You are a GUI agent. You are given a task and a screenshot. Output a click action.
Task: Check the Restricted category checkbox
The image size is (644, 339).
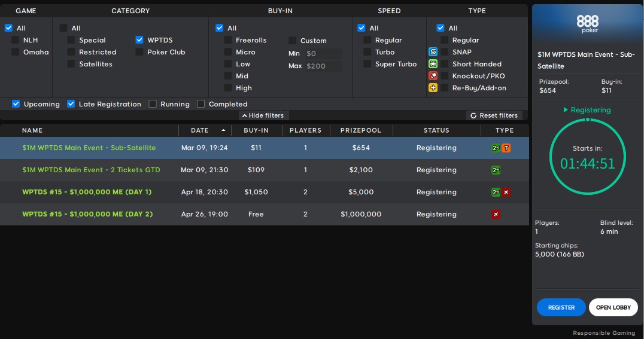pyautogui.click(x=71, y=51)
